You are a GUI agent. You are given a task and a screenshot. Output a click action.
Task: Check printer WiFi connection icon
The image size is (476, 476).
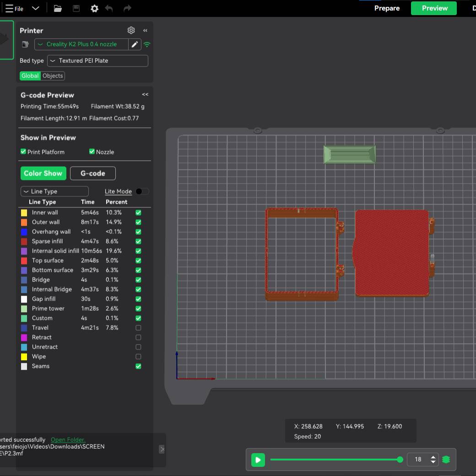146,44
